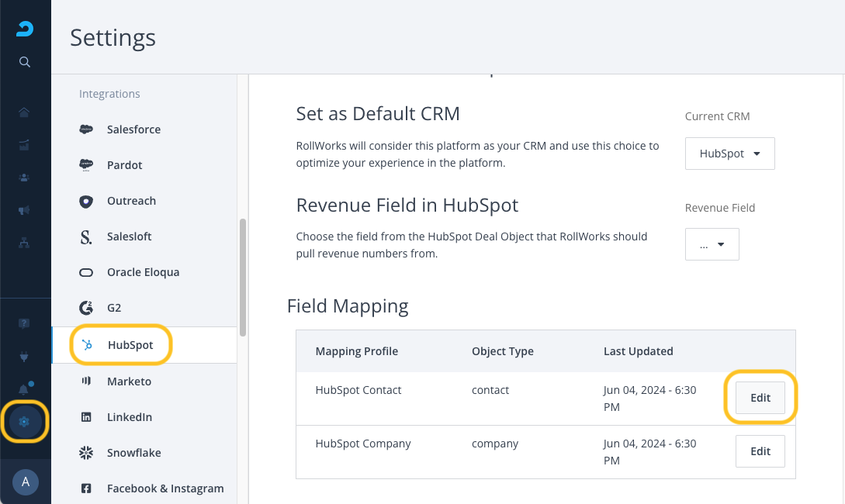The height and width of the screenshot is (504, 845).
Task: Expand the Revenue Field dropdown
Action: pyautogui.click(x=712, y=244)
